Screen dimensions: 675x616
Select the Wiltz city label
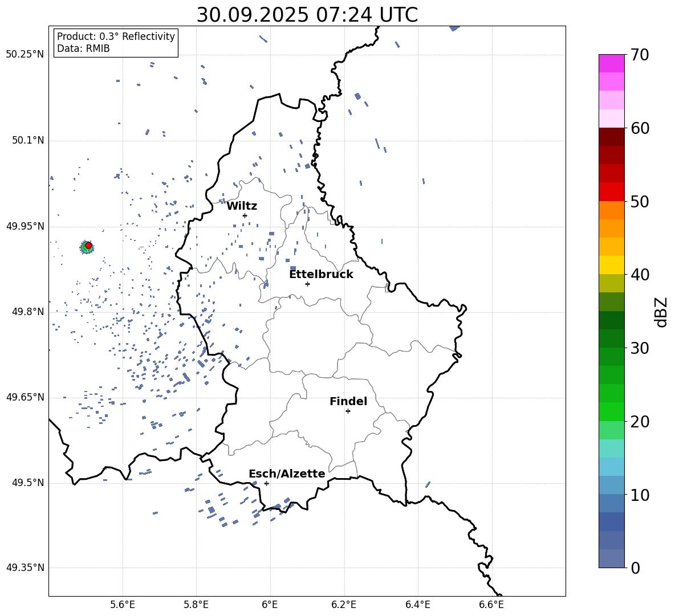(x=242, y=206)
